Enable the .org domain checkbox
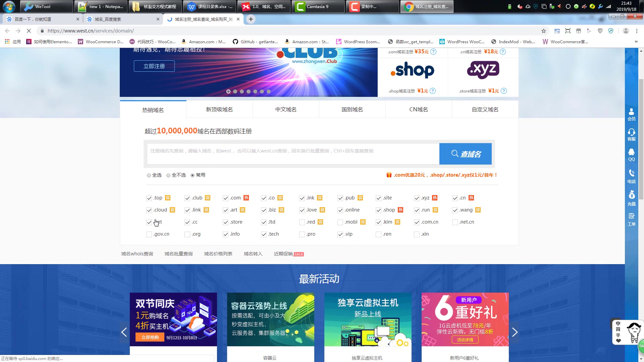 pyautogui.click(x=187, y=234)
